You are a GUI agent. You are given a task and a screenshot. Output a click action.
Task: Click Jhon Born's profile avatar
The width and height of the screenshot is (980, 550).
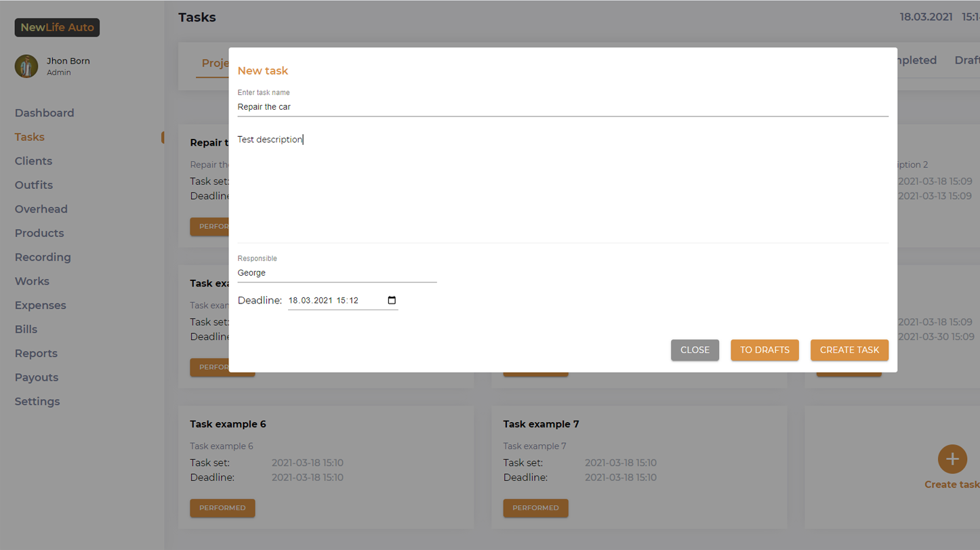coord(26,66)
